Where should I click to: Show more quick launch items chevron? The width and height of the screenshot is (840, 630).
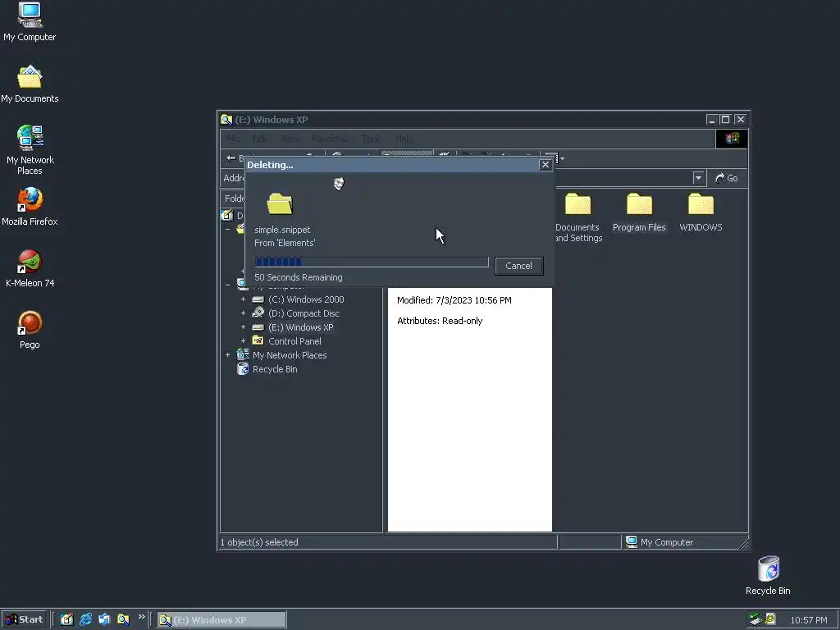pyautogui.click(x=141, y=617)
